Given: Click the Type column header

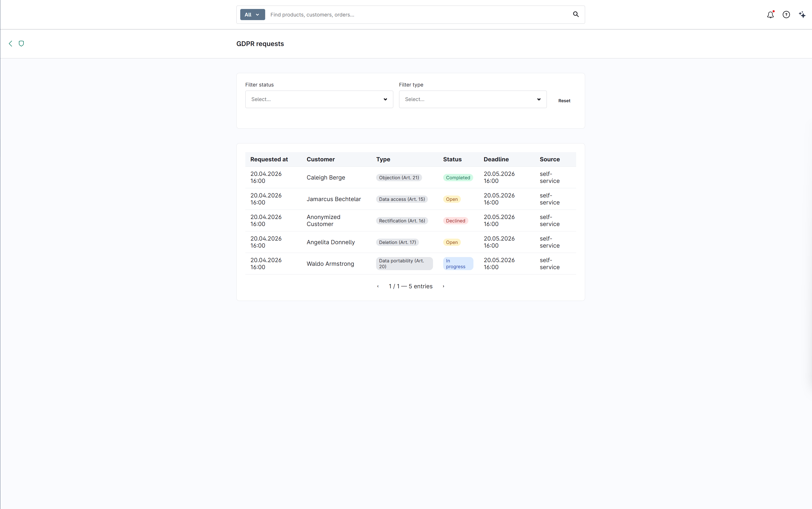Looking at the screenshot, I should 383,159.
